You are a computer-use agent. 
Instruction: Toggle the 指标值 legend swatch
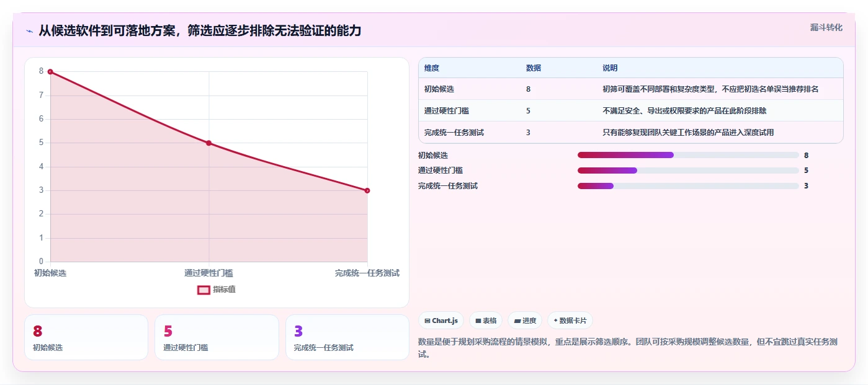tap(204, 290)
